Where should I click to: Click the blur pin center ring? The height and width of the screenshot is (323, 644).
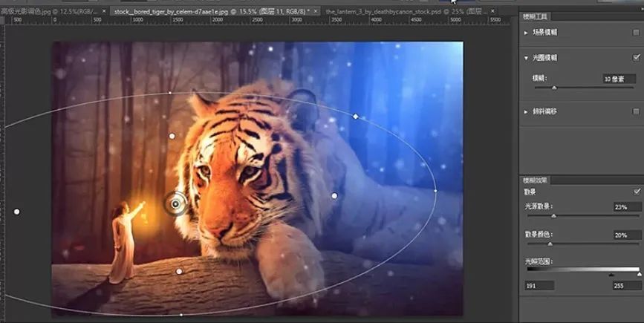[x=175, y=203]
